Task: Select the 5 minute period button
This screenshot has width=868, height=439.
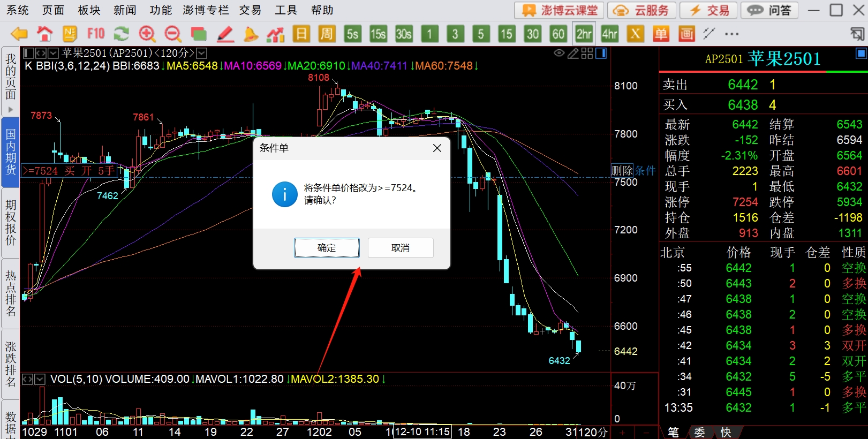Action: [x=481, y=34]
